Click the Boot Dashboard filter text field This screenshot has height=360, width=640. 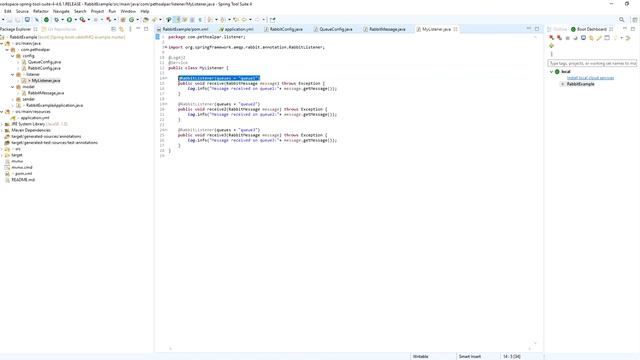(x=592, y=63)
